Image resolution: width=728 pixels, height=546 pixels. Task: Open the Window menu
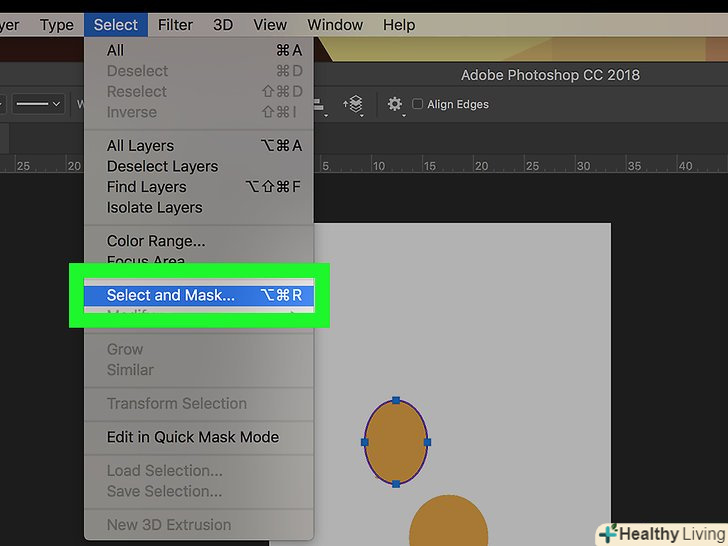335,25
